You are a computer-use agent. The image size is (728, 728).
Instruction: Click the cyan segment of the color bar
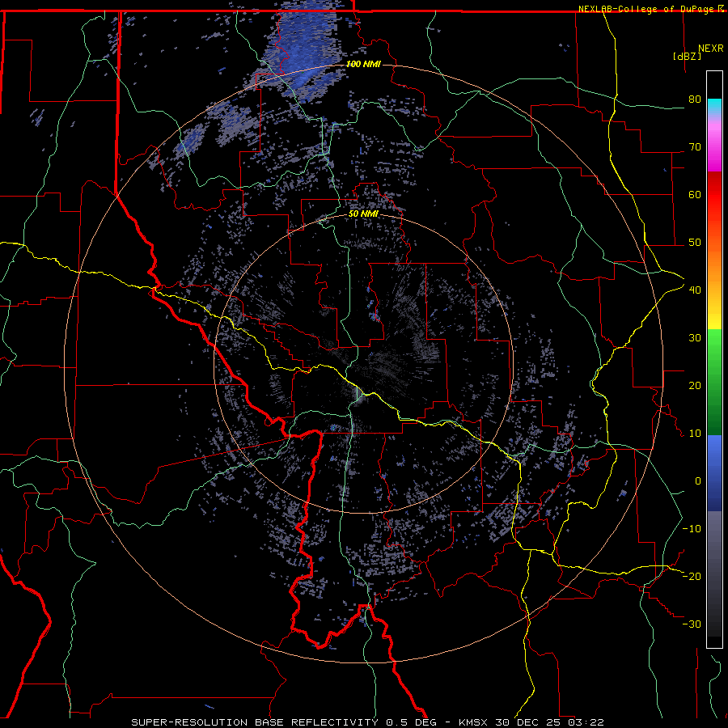[714, 106]
